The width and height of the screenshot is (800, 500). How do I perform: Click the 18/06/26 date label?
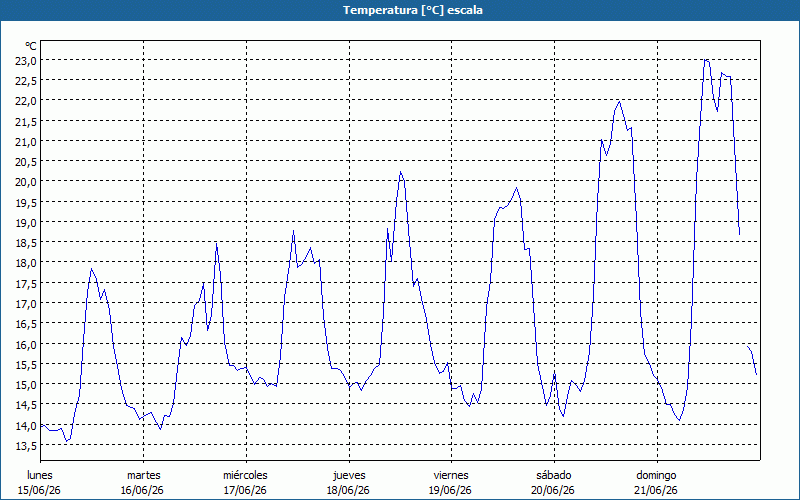[x=348, y=490]
